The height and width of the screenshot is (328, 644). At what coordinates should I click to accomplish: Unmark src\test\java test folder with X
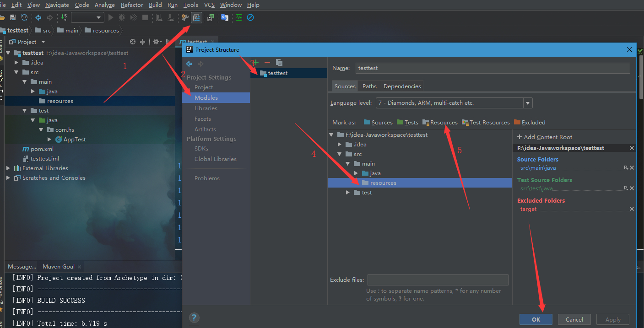click(x=632, y=188)
